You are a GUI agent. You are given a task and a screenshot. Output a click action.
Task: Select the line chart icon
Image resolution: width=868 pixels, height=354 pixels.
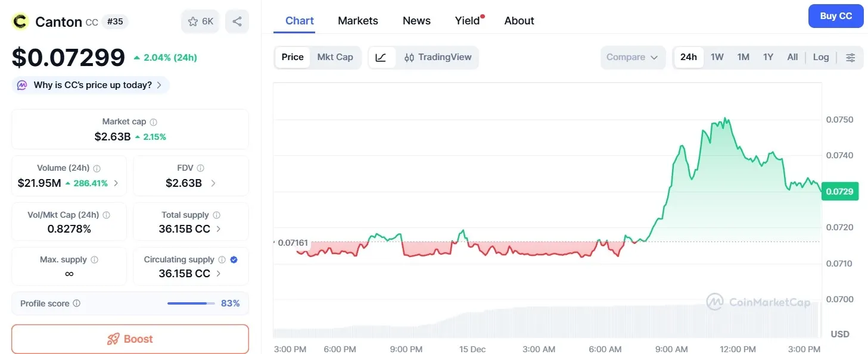[381, 58]
